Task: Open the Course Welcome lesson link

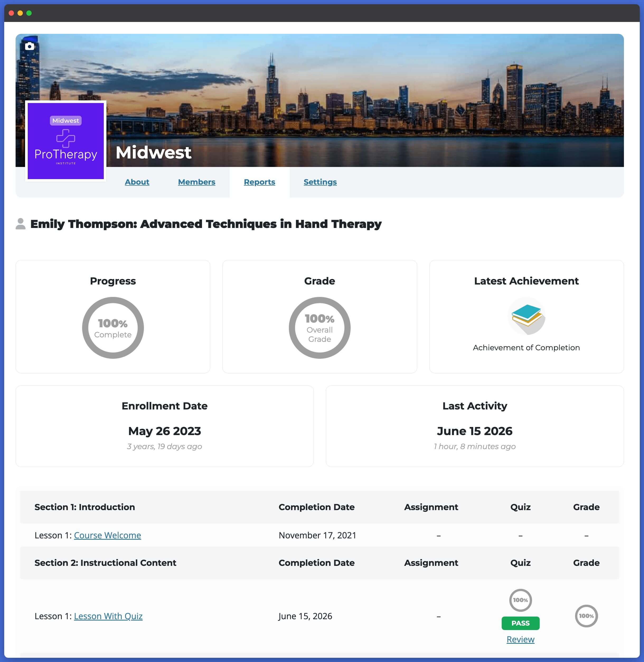Action: tap(107, 535)
